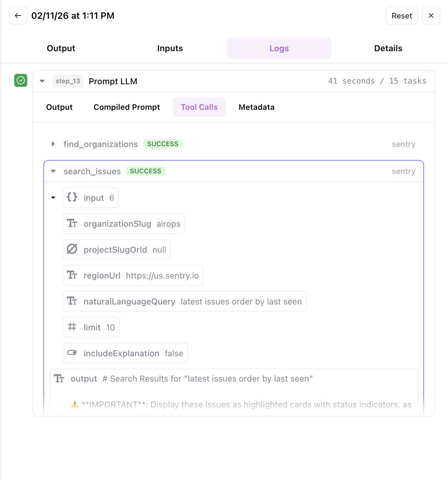Collapse the step_13 Prompt LLM section
The image size is (448, 480).
coord(42,81)
